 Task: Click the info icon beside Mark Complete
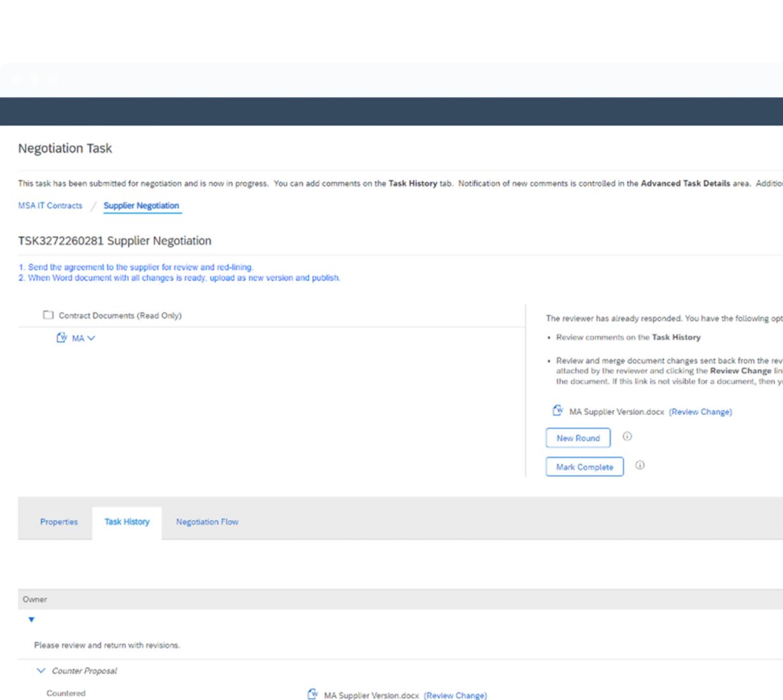click(x=640, y=465)
